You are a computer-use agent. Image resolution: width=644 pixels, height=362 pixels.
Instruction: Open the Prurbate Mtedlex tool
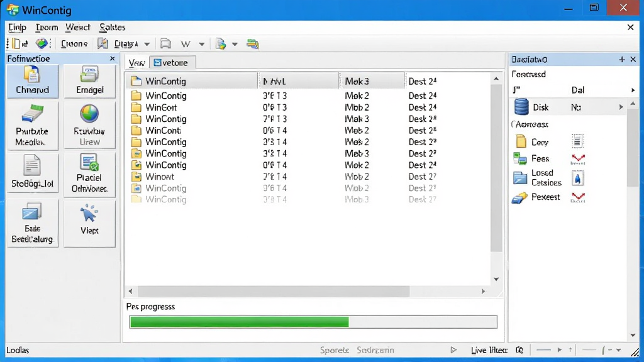click(32, 126)
